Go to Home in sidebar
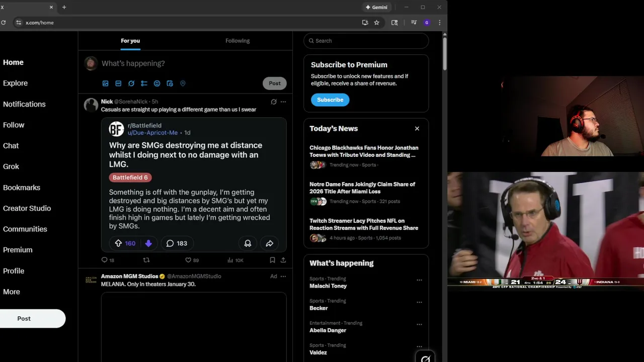 (x=13, y=62)
